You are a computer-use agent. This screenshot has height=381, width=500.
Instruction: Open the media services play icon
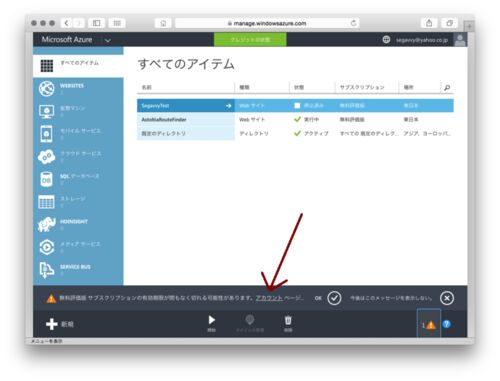tap(46, 247)
